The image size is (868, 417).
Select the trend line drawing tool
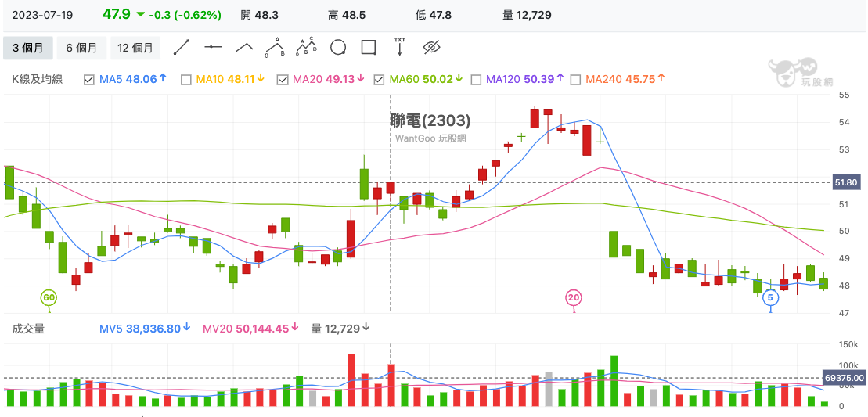point(182,48)
